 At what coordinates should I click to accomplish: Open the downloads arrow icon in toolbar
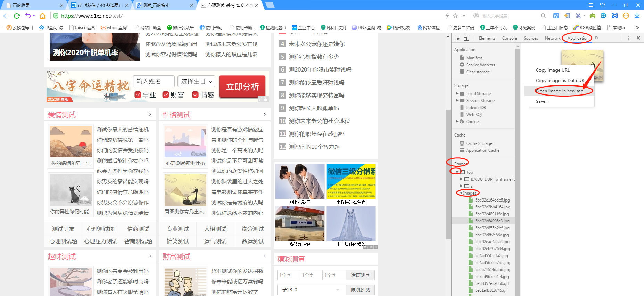point(637,16)
